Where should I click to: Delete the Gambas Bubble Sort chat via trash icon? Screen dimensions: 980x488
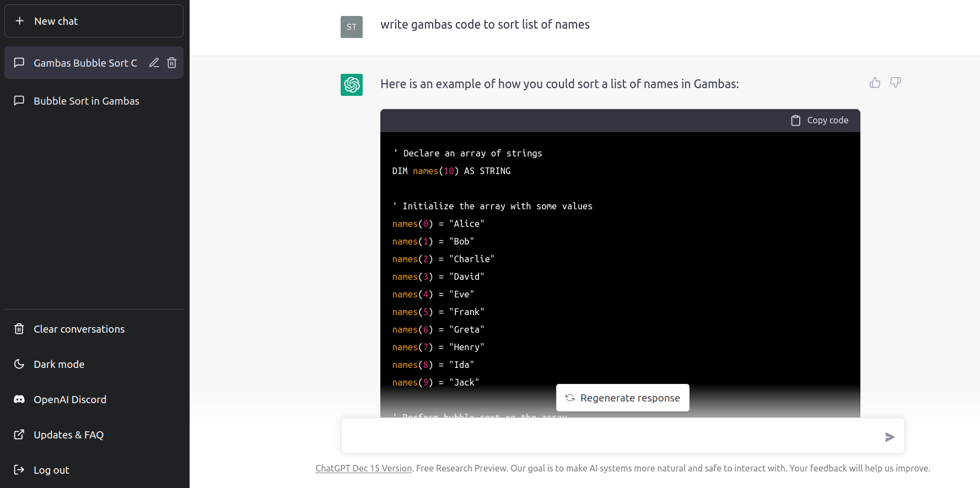[x=172, y=63]
